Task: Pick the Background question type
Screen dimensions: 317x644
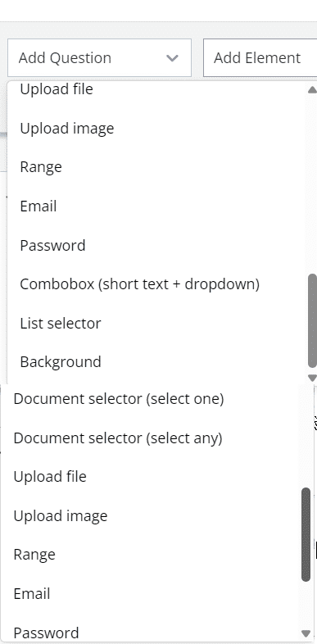Action: (x=61, y=362)
